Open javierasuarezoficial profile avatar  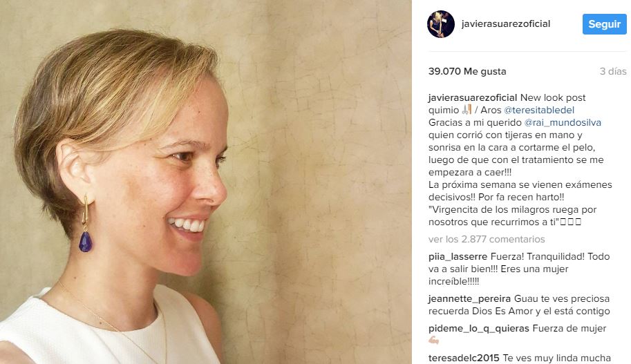click(441, 24)
